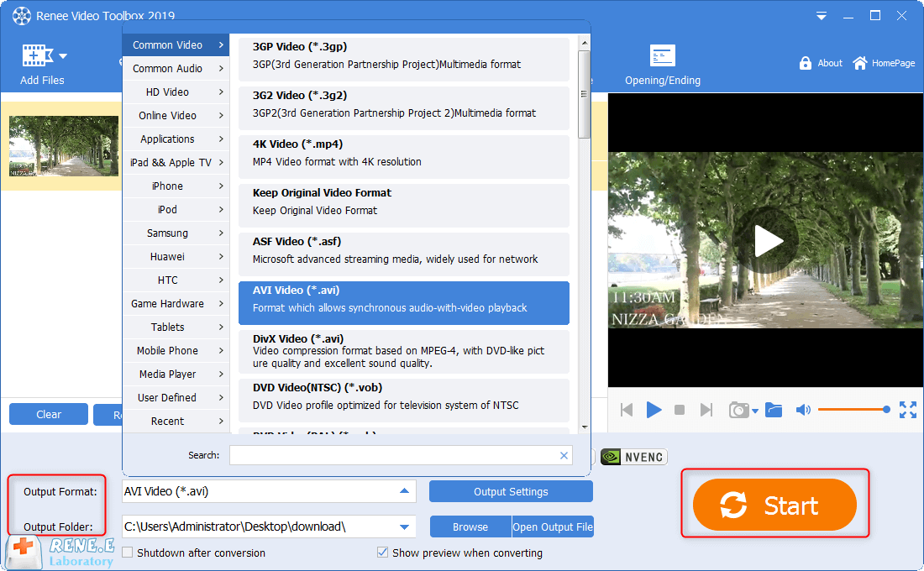Click Open Output File button
924x571 pixels.
point(553,526)
